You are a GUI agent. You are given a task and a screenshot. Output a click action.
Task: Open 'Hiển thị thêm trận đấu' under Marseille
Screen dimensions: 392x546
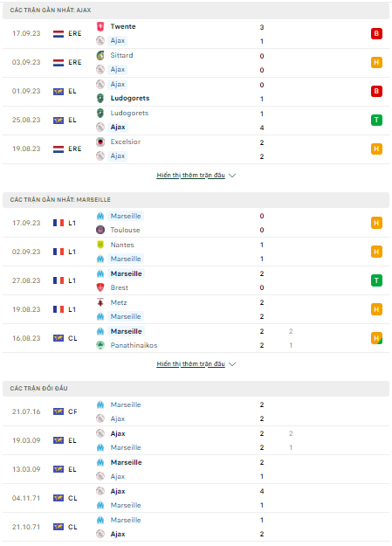coord(191,364)
